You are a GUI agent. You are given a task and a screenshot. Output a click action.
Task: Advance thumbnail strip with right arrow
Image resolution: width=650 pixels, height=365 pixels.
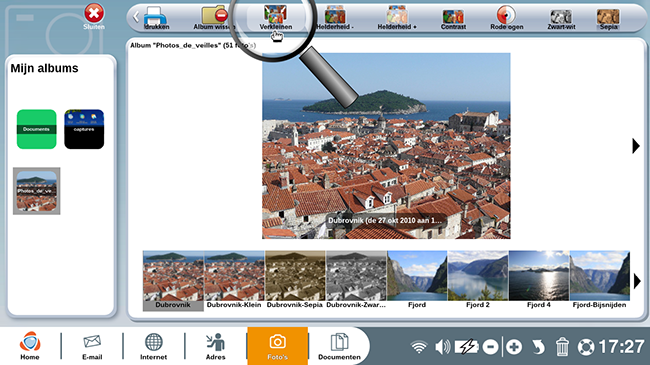point(637,281)
